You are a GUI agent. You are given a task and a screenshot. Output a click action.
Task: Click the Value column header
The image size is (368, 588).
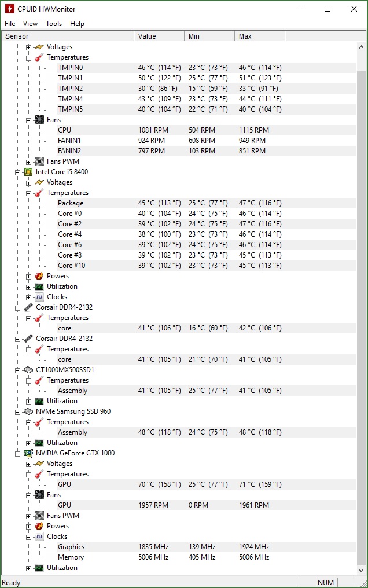click(159, 35)
